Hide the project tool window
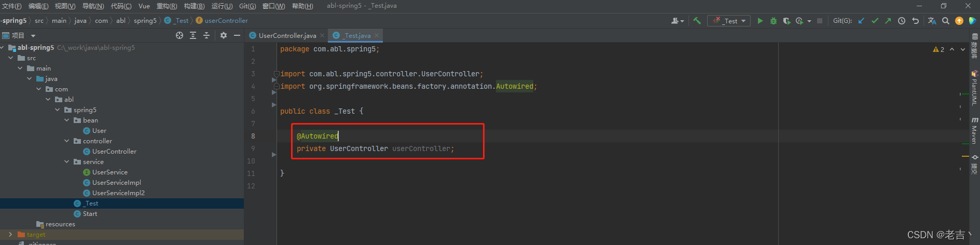Screen dimensions: 980x245 [x=237, y=35]
